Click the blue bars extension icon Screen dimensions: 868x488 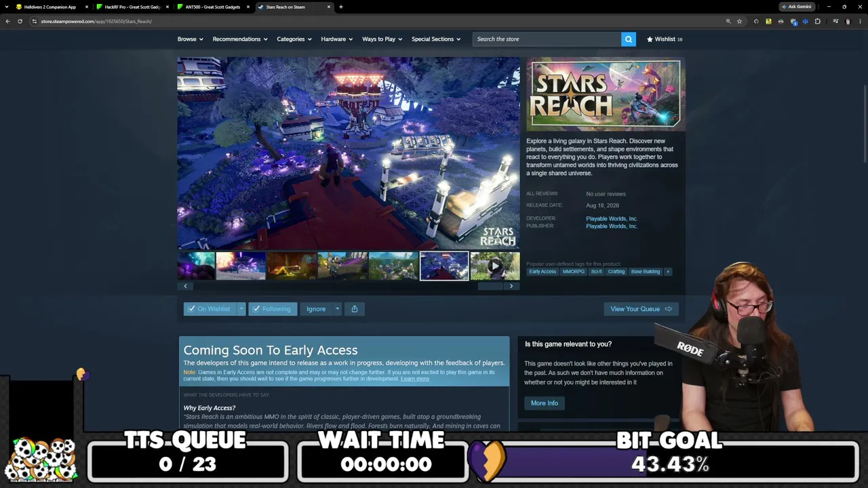pos(805,21)
